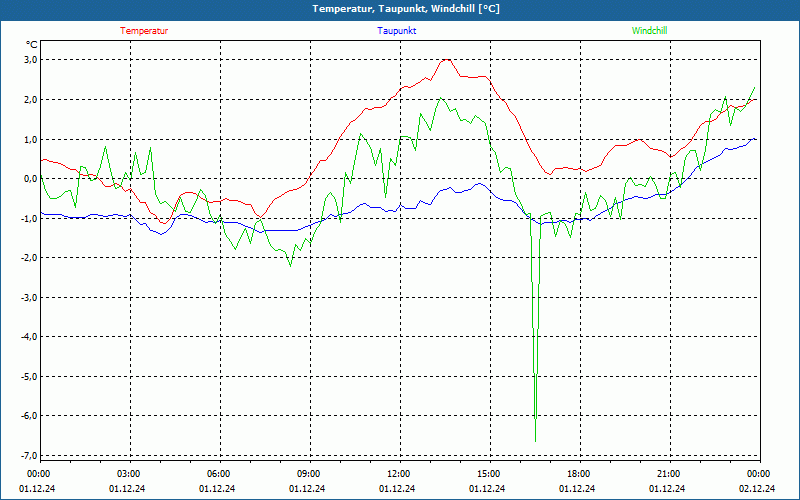Screen dimensions: 800x500
Task: Click the -1,0 y-axis label
Action: (x=30, y=218)
